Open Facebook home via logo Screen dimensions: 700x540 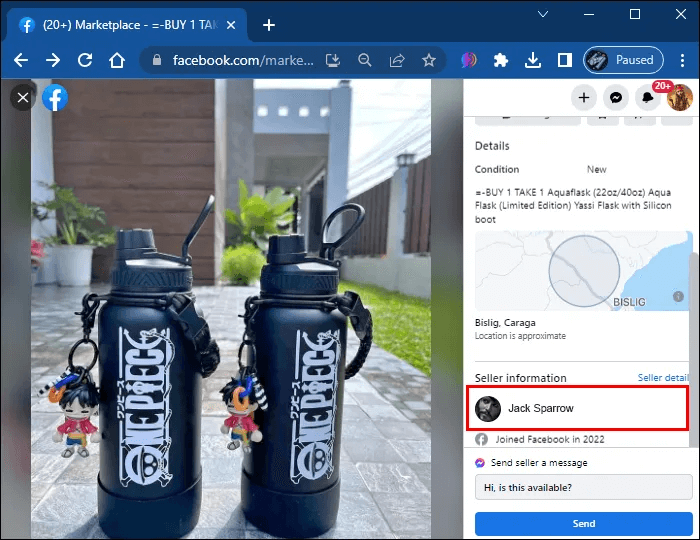[55, 97]
